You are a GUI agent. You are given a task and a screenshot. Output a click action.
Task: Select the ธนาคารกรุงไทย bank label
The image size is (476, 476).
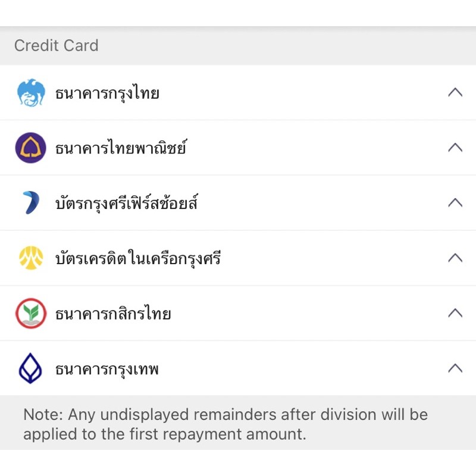click(107, 93)
